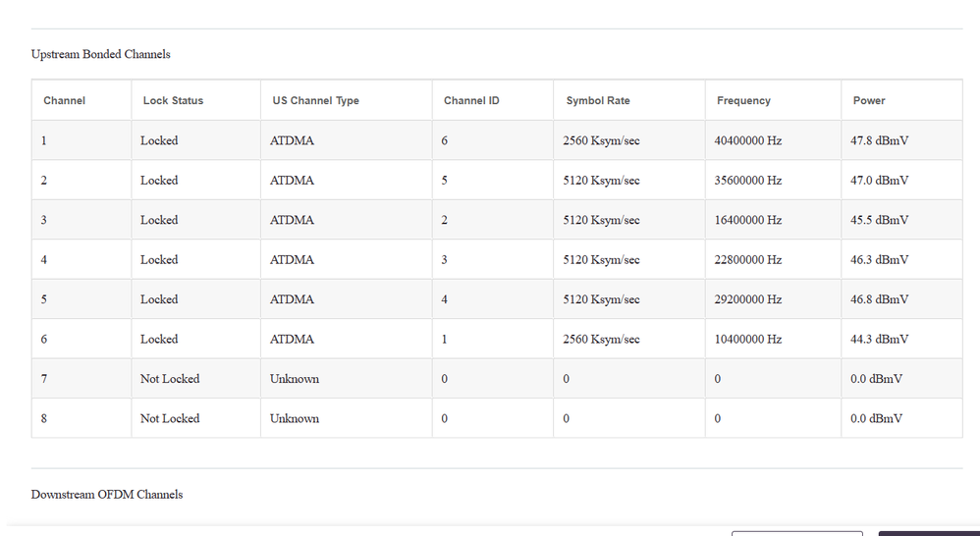Select the Lock Status column header
The height and width of the screenshot is (536, 980).
click(x=173, y=100)
